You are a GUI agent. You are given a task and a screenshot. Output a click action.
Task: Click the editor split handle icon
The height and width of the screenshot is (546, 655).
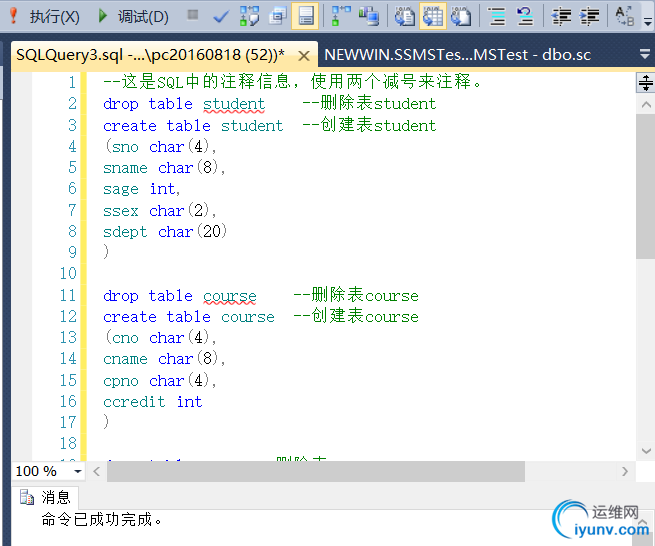[x=645, y=82]
